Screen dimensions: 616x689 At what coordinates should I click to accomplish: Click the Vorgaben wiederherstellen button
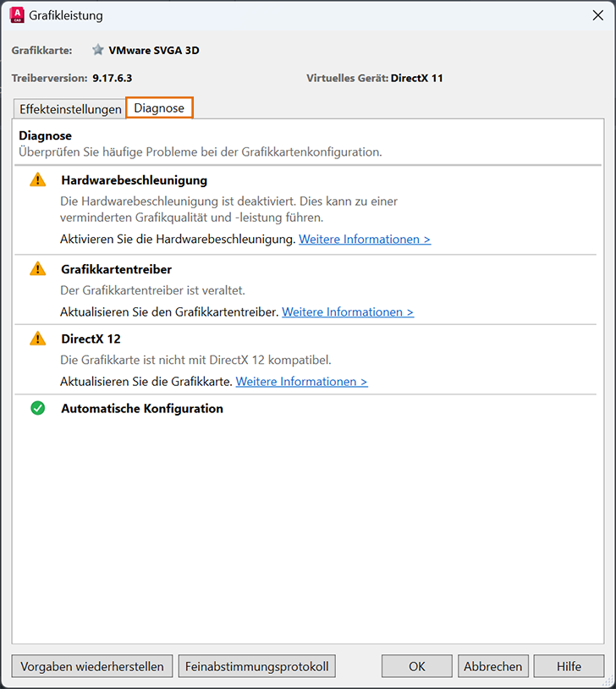point(92,666)
